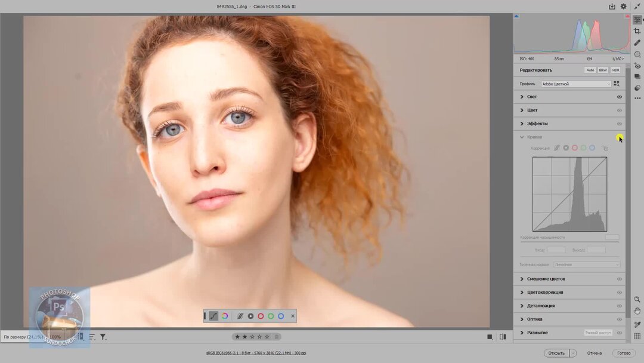The height and width of the screenshot is (363, 644).
Task: Activate the targeted adjustment tool in Кривая panel
Action: 606,147
